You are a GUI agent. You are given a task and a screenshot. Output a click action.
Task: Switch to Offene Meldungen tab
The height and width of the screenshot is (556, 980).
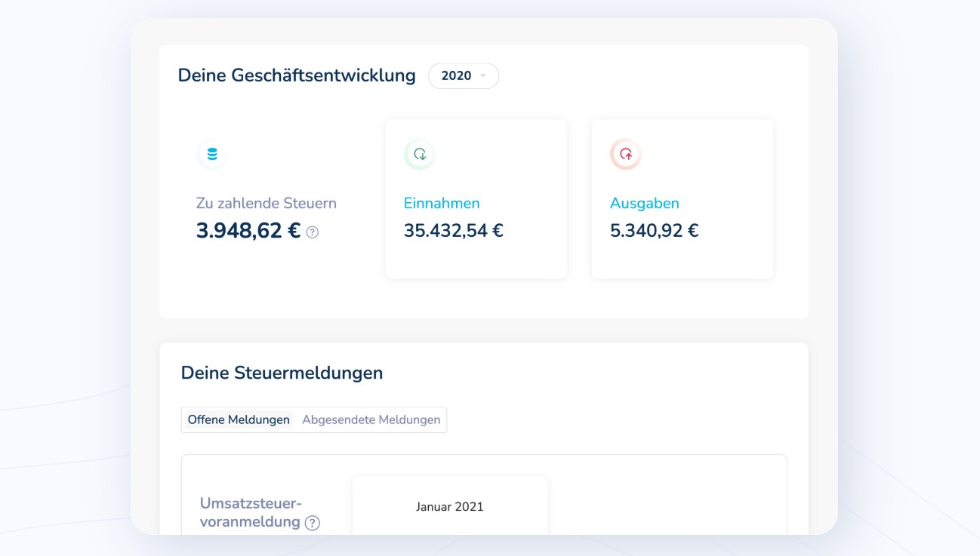click(239, 420)
